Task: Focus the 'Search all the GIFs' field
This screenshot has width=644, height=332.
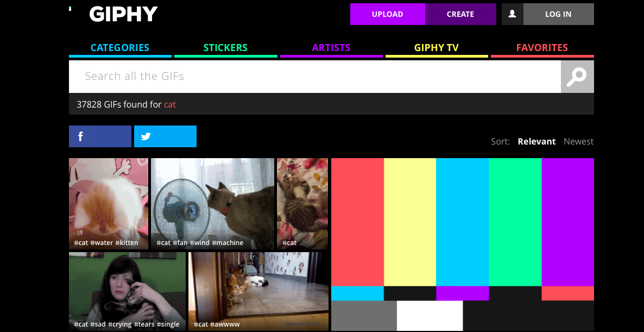Action: (x=315, y=77)
